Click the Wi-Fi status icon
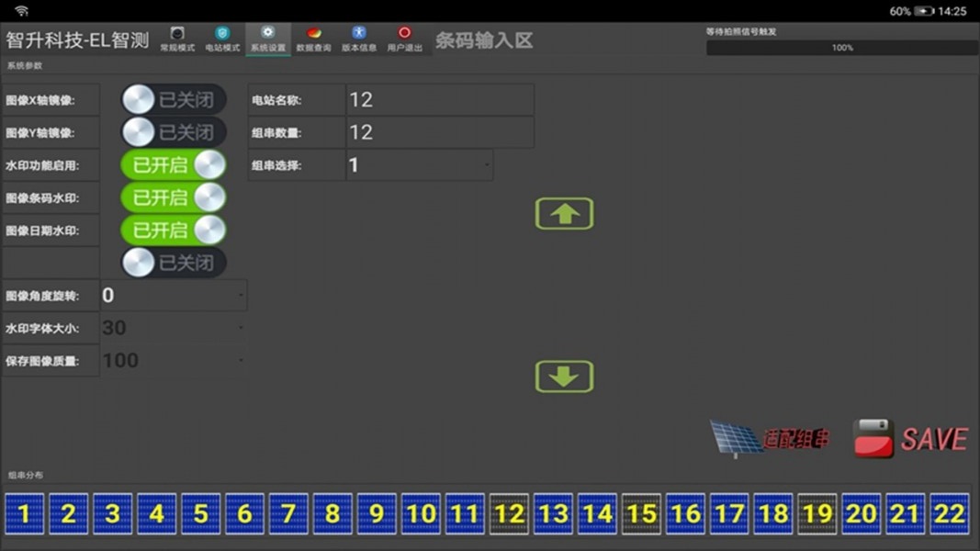 [x=22, y=11]
